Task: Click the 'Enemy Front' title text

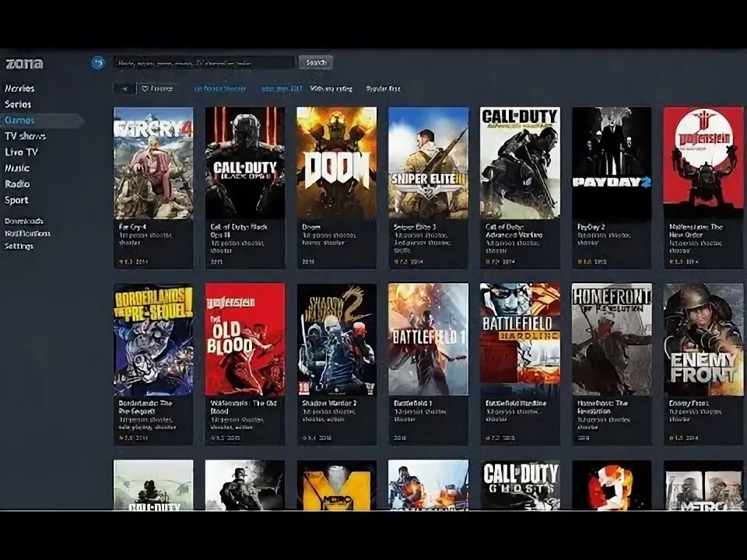Action: pos(689,404)
